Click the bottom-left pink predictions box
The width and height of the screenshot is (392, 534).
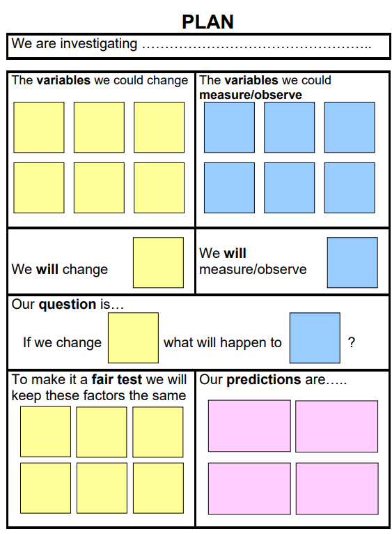tap(249, 489)
